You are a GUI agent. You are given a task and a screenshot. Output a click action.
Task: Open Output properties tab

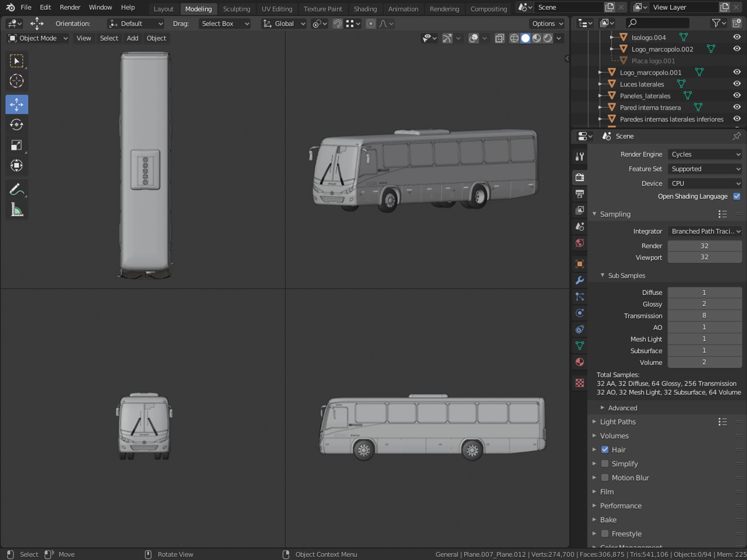[580, 194]
